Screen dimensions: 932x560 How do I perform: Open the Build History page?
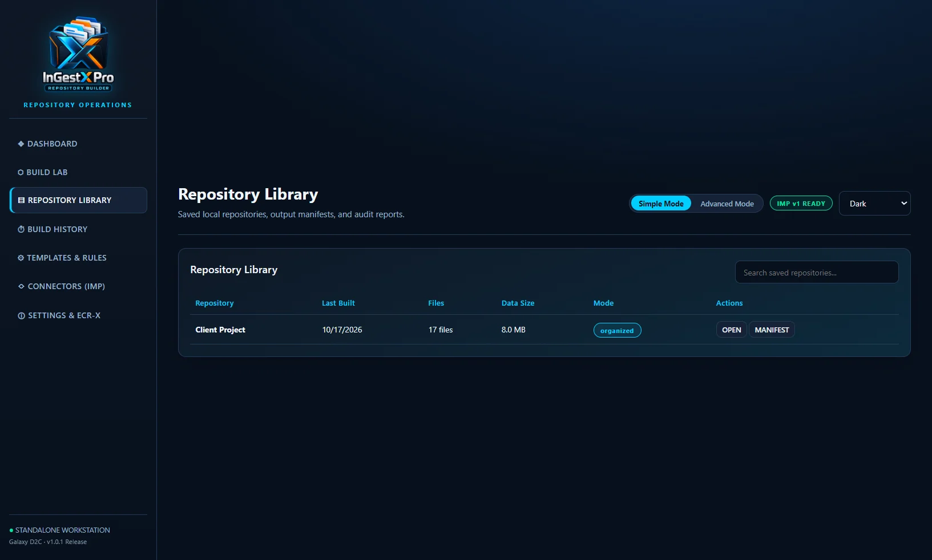[78, 229]
